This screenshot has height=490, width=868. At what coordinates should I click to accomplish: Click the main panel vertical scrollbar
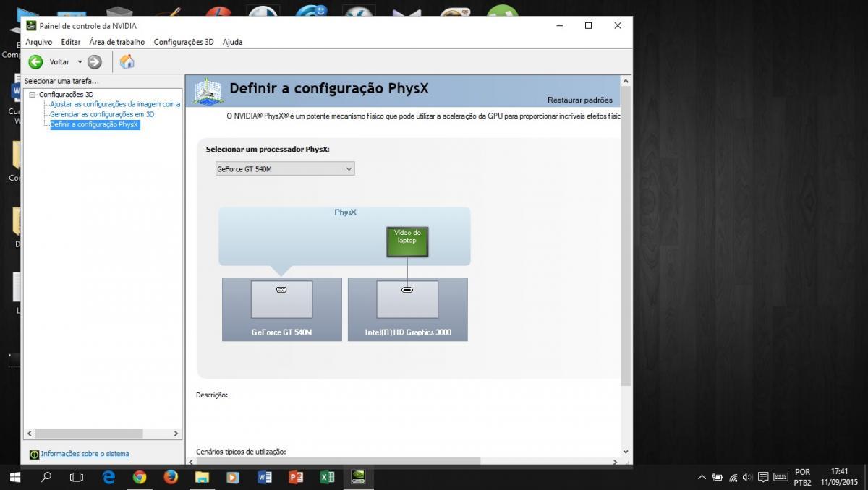coord(626,235)
